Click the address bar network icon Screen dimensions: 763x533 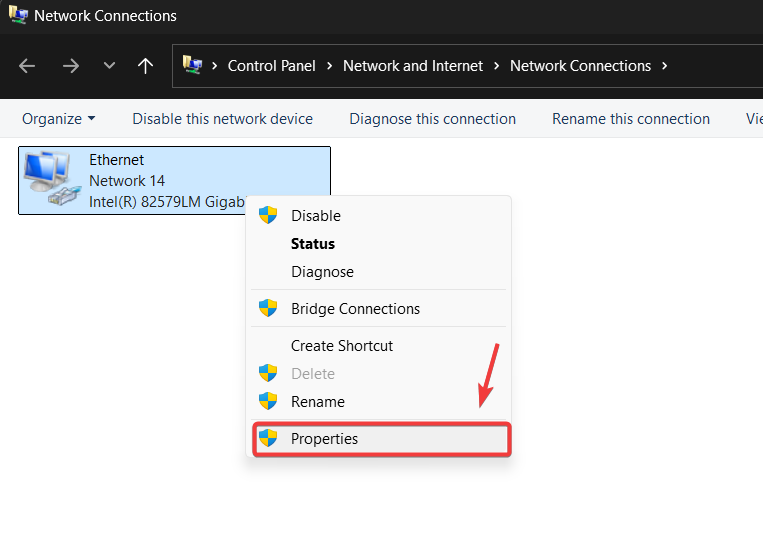pos(192,66)
